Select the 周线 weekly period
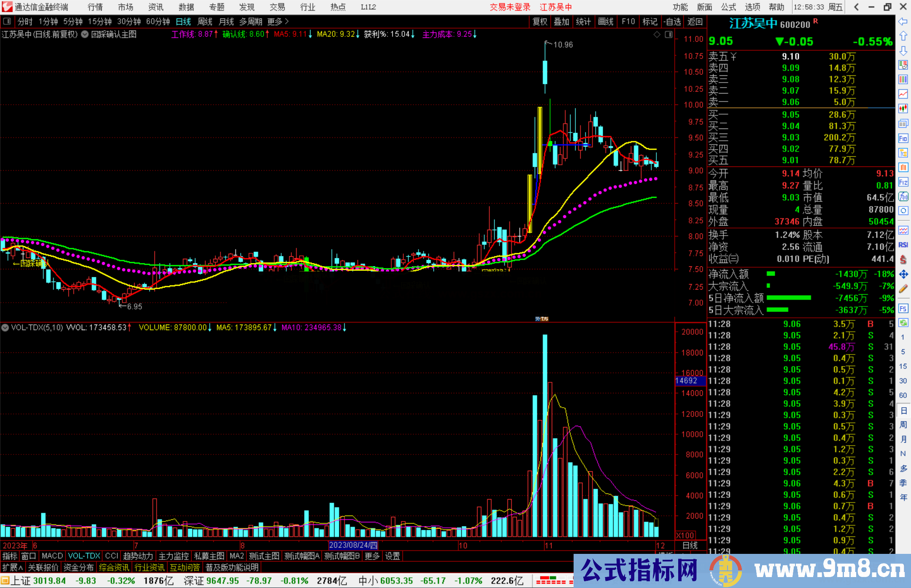The image size is (911, 588). pyautogui.click(x=205, y=21)
